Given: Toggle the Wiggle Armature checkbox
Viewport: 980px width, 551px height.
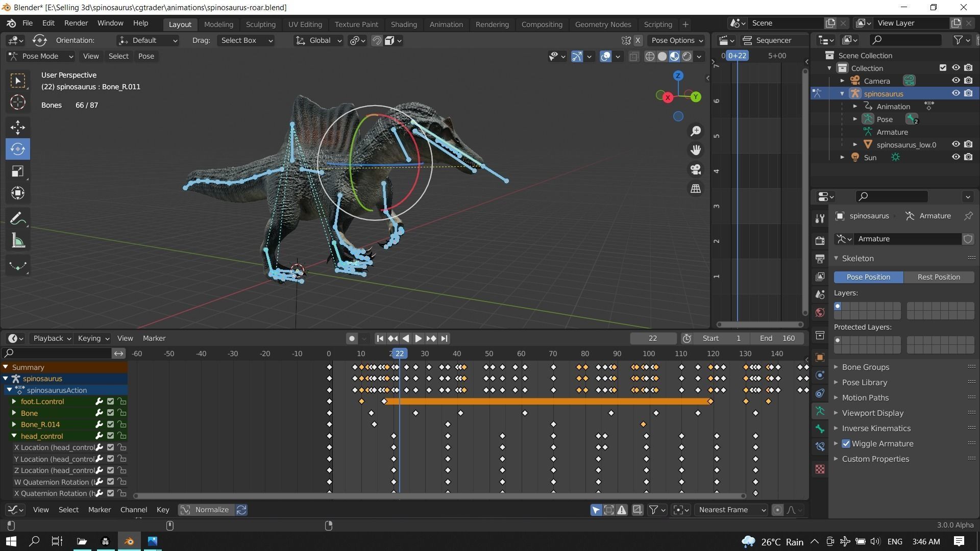Looking at the screenshot, I should click(846, 444).
